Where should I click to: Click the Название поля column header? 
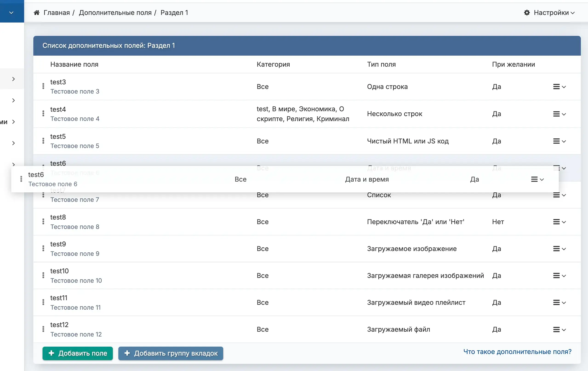[x=74, y=64]
